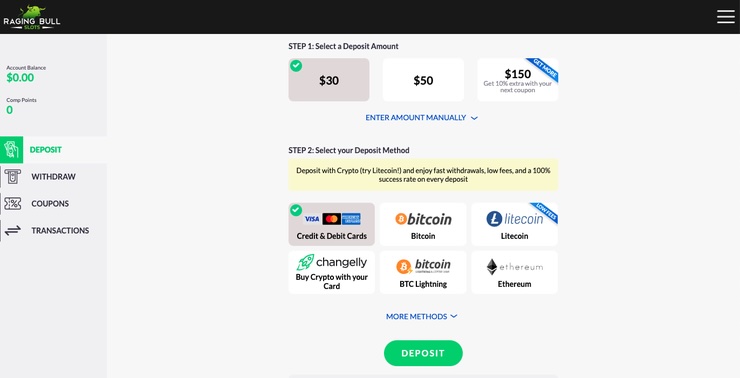Select Changelly Buy Crypto with your Card
This screenshot has height=378, width=740.
click(331, 273)
